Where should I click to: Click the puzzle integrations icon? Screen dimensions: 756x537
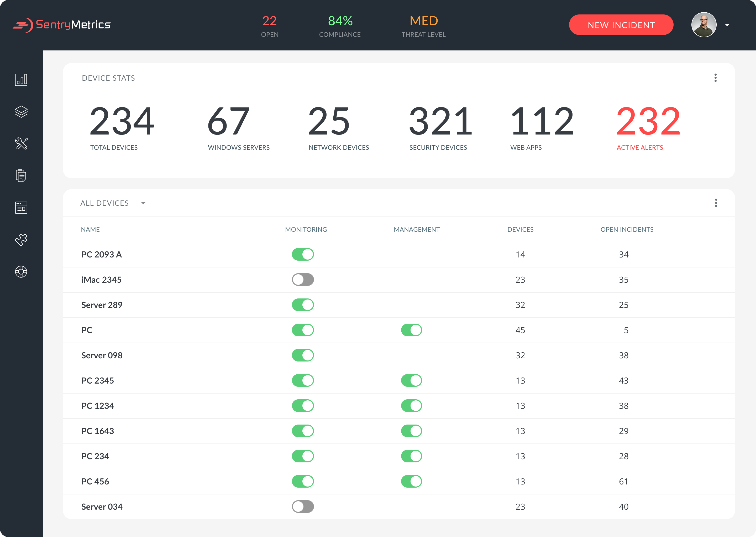tap(22, 239)
